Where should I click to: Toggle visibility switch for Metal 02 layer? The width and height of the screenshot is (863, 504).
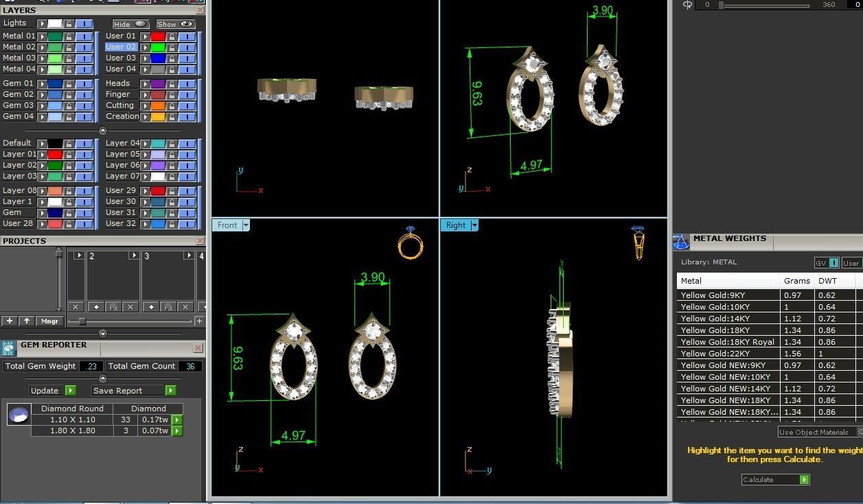(84, 47)
